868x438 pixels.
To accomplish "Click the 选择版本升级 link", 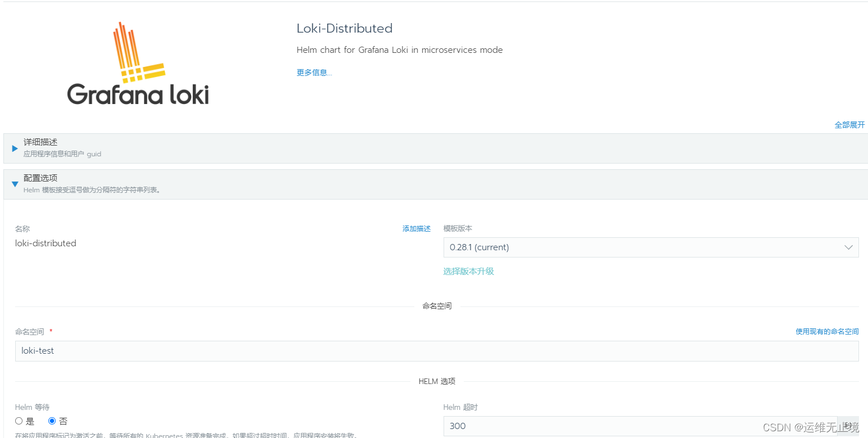I will (x=468, y=270).
